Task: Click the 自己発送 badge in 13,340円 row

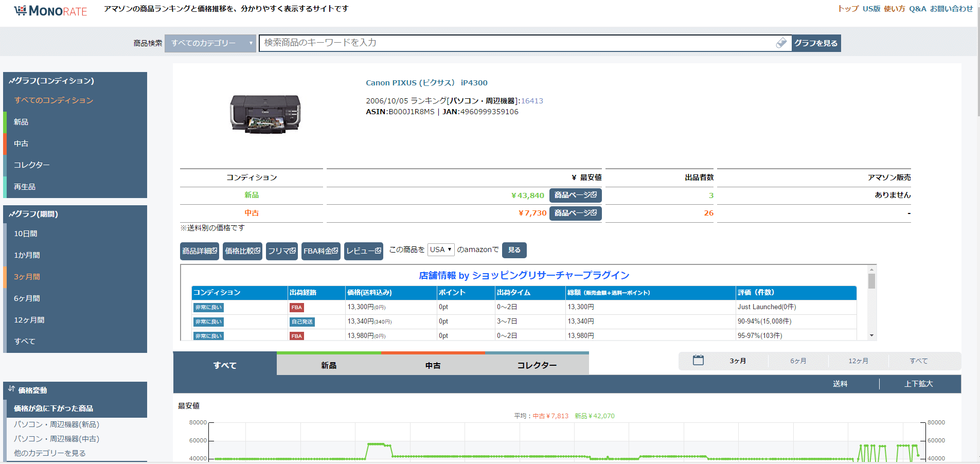Action: click(302, 322)
